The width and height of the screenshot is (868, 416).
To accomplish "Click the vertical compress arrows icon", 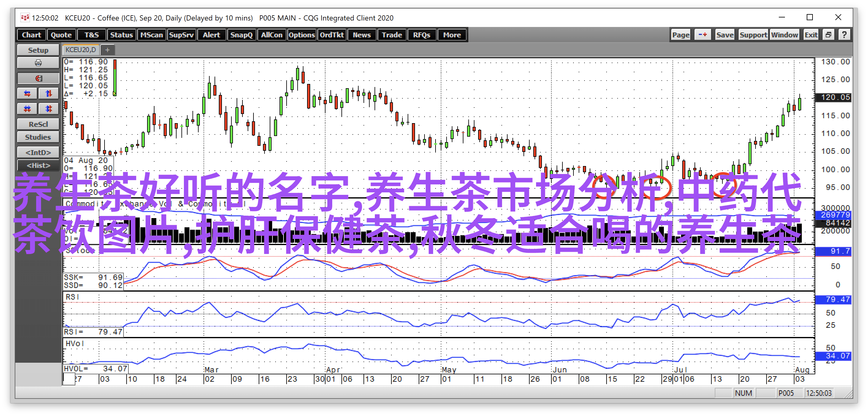I will tap(48, 108).
